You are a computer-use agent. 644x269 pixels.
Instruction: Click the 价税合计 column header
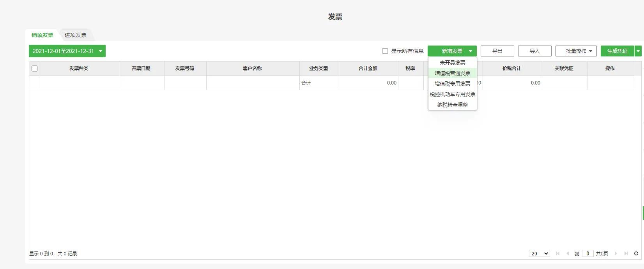512,69
